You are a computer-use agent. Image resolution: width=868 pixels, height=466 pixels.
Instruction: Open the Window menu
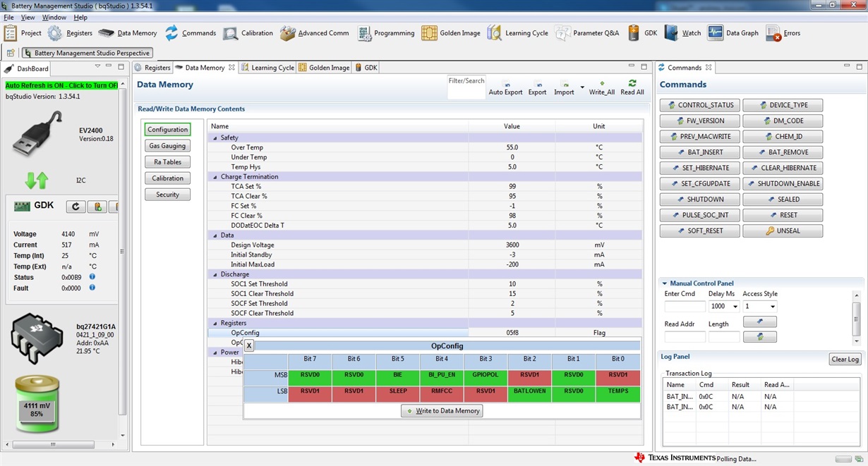(x=54, y=17)
